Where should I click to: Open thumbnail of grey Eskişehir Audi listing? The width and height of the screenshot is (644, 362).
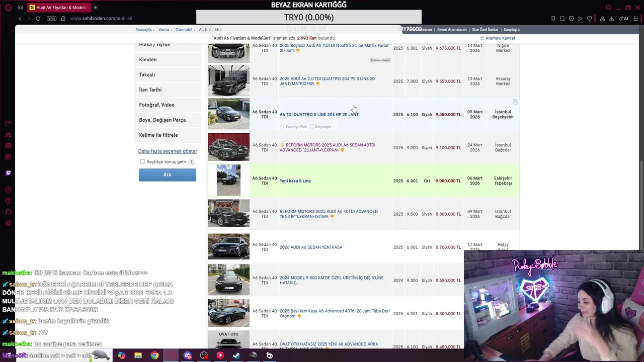tap(228, 180)
